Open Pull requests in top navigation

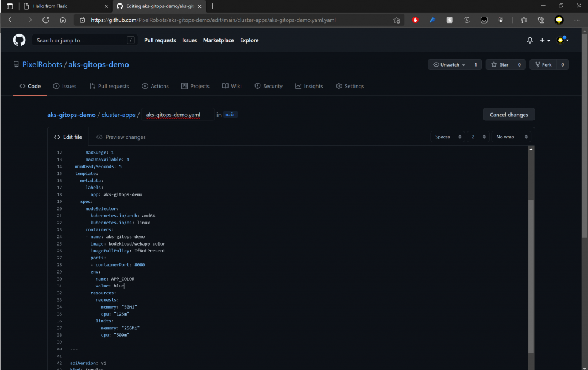(x=160, y=40)
